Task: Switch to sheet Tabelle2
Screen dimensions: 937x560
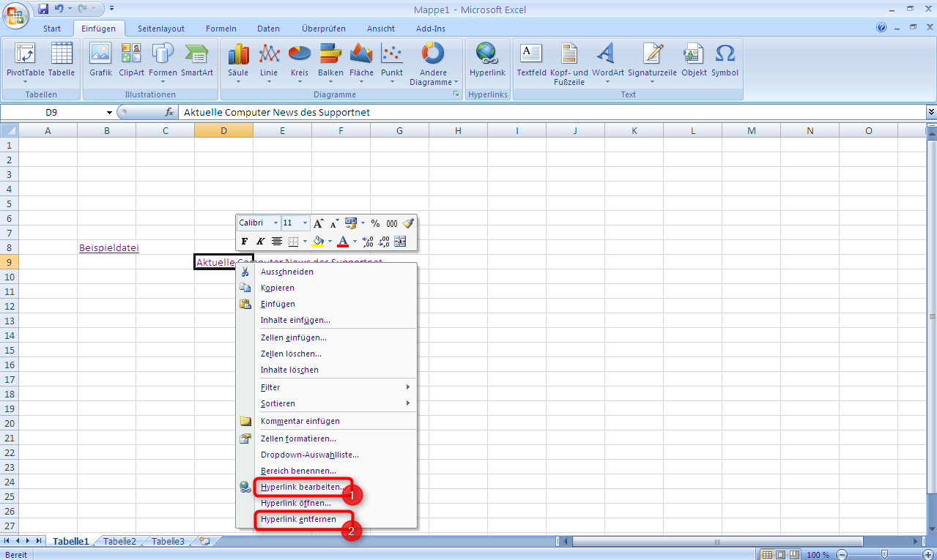Action: point(119,542)
